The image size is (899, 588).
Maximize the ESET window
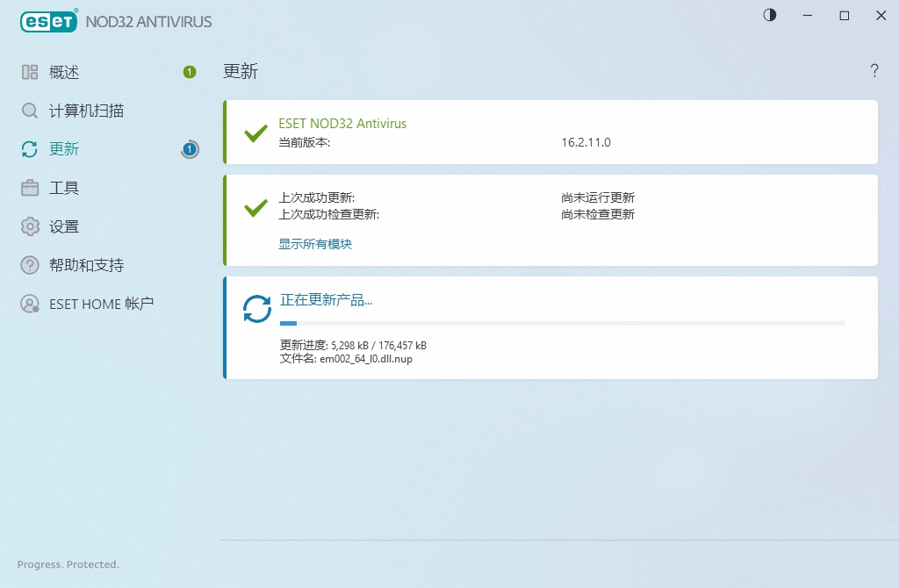[844, 16]
